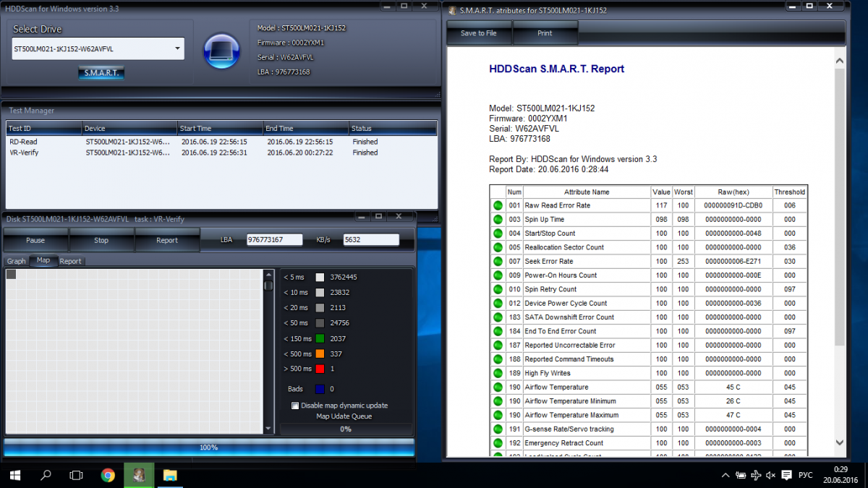Click green status icon for Raw Read Error Rate
Screen dimensions: 868x488
(x=498, y=205)
